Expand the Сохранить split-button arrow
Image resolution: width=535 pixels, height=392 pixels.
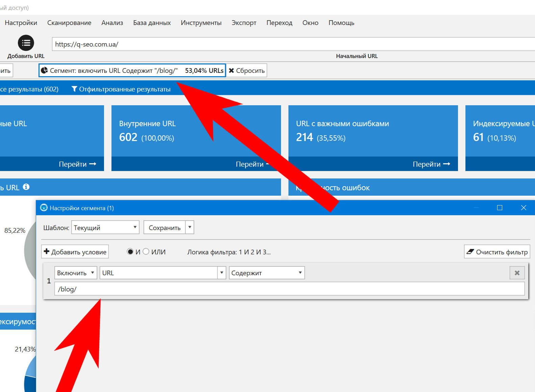pyautogui.click(x=190, y=228)
